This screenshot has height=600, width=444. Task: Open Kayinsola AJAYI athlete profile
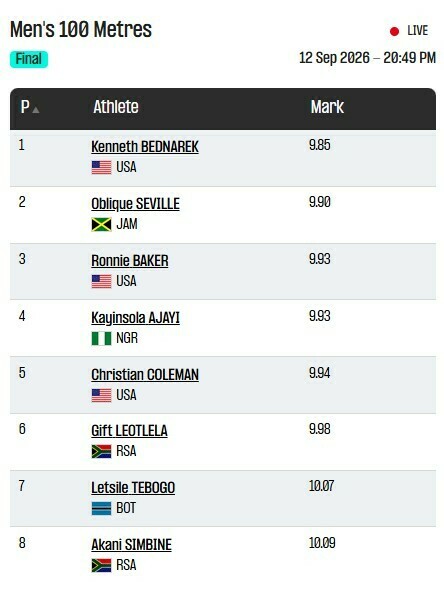point(135,318)
